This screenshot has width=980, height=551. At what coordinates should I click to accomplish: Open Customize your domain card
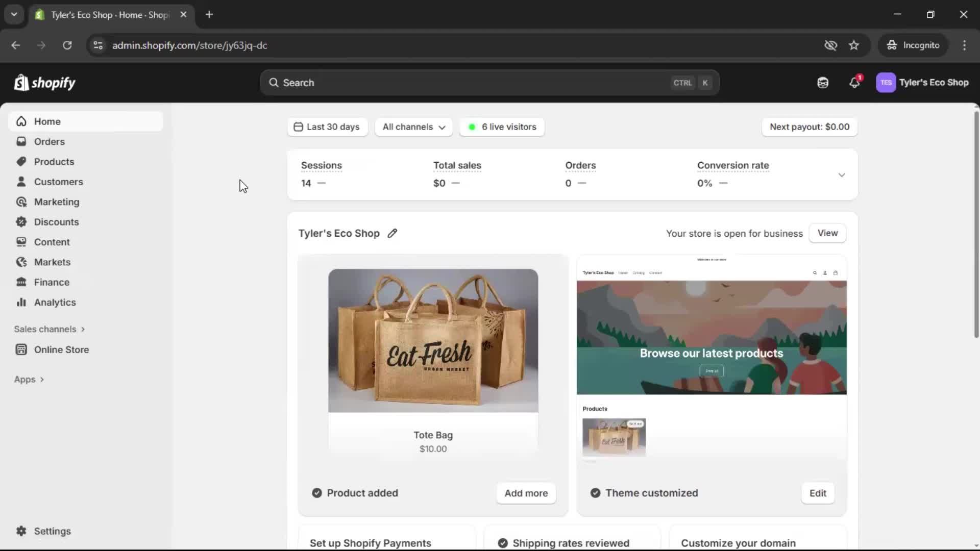[758, 538]
